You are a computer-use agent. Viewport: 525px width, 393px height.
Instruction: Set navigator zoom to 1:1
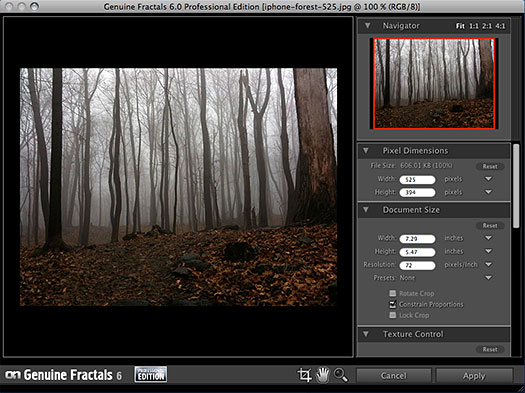[x=474, y=26]
